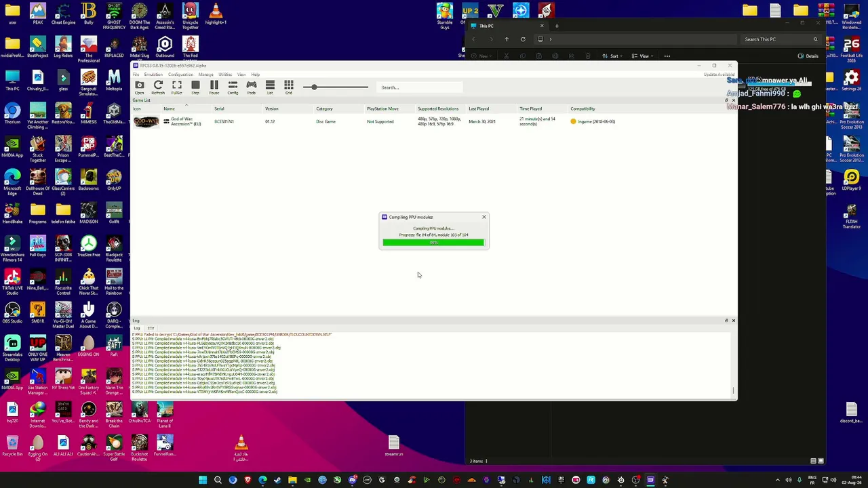Click the God of War: Ascension (EU) name
Screen dimensions: 868x488
coord(186,122)
